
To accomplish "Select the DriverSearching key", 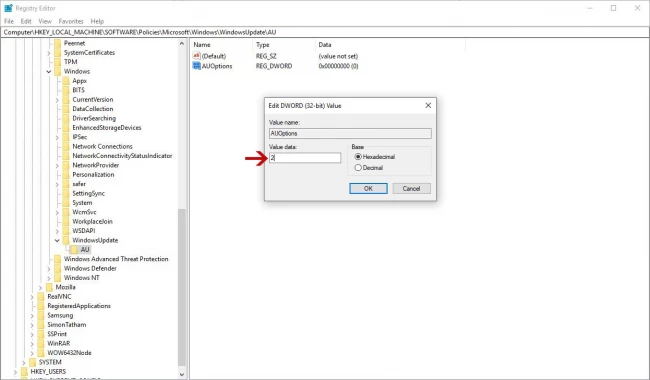I will [x=94, y=118].
